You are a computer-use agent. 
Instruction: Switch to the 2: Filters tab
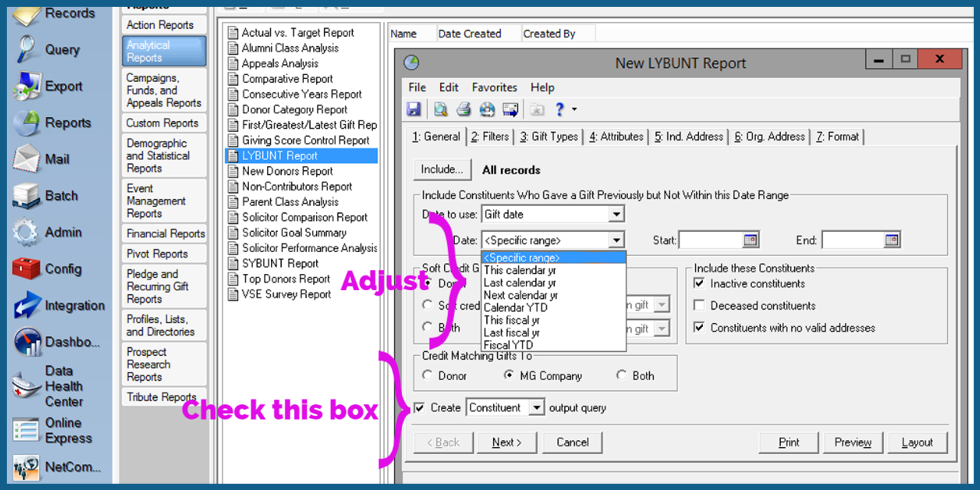coord(490,137)
